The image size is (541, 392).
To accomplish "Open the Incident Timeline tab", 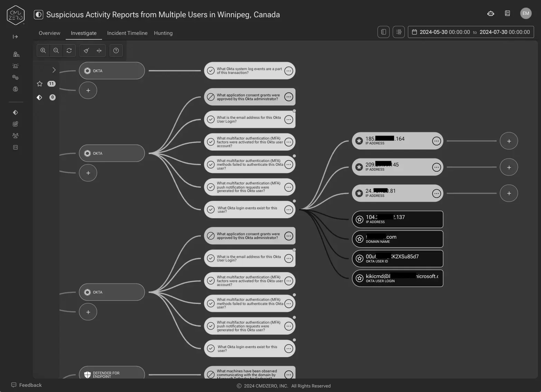I will pyautogui.click(x=127, y=33).
